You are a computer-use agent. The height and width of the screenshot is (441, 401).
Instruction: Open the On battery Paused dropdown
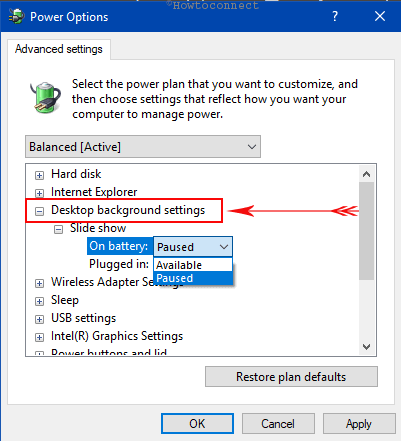[x=193, y=247]
